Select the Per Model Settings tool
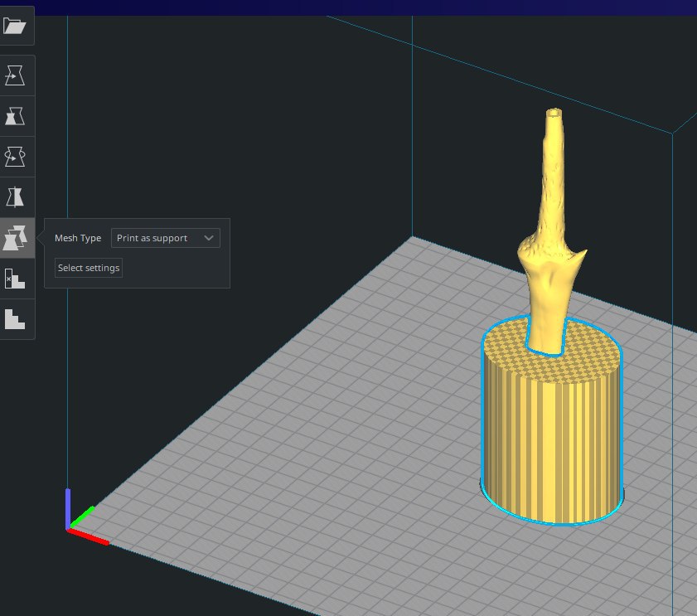 click(15, 238)
